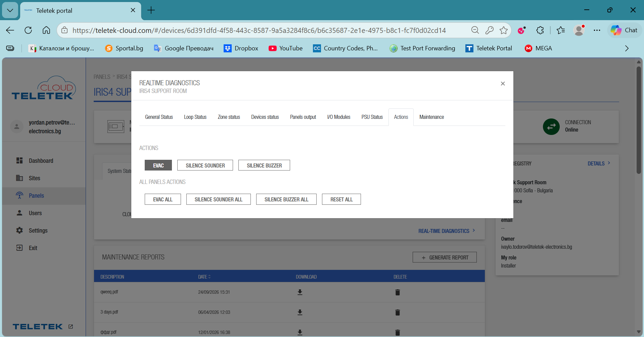Screen dimensions: 644x337
Task: Click the Silence Buzzer button
Action: (x=264, y=165)
